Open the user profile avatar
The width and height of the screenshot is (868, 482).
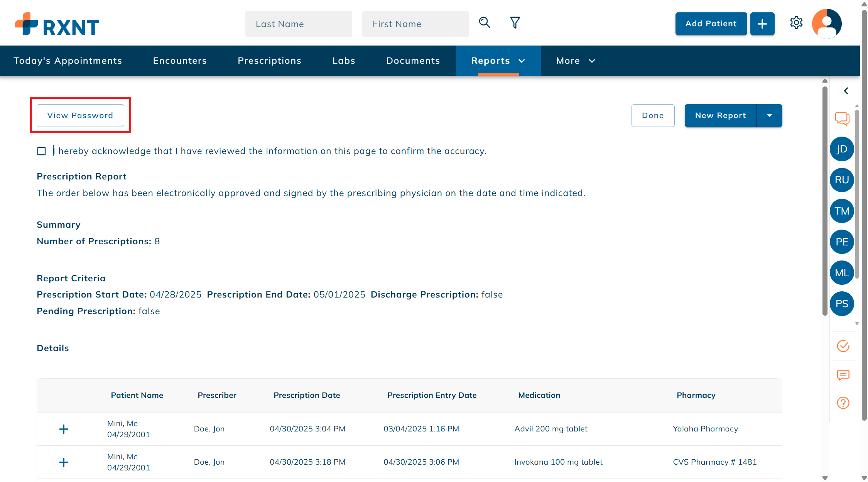click(x=827, y=24)
